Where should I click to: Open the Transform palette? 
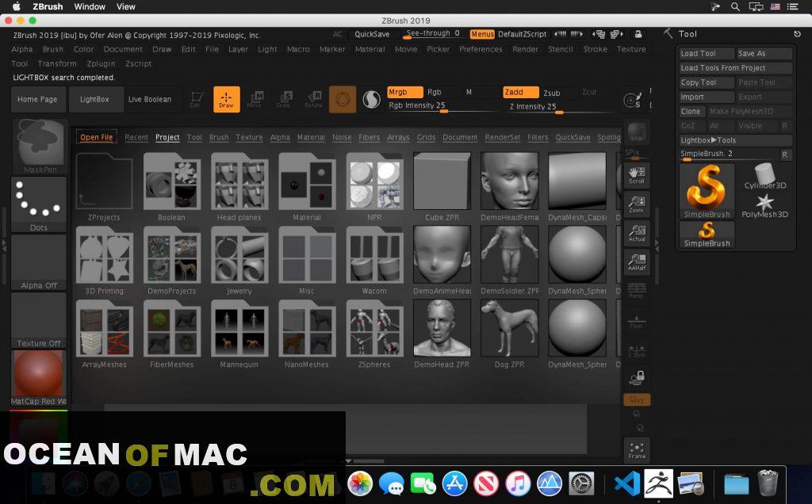coord(57,63)
